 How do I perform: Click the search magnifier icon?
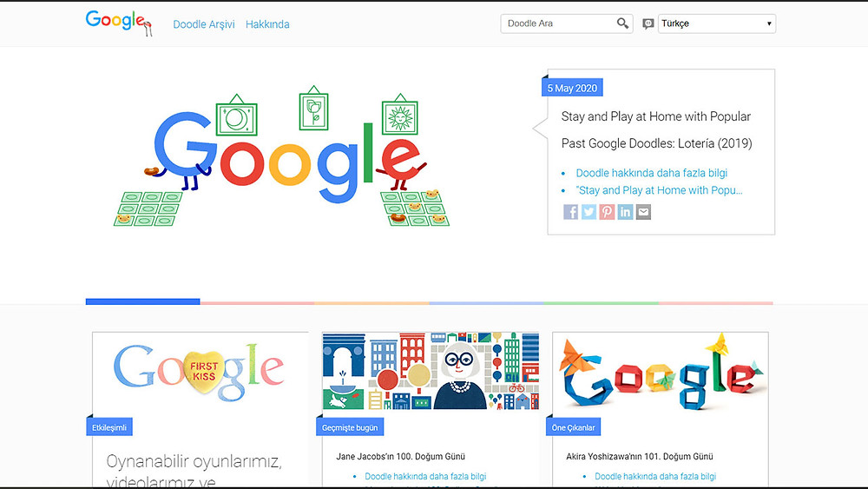pos(622,23)
